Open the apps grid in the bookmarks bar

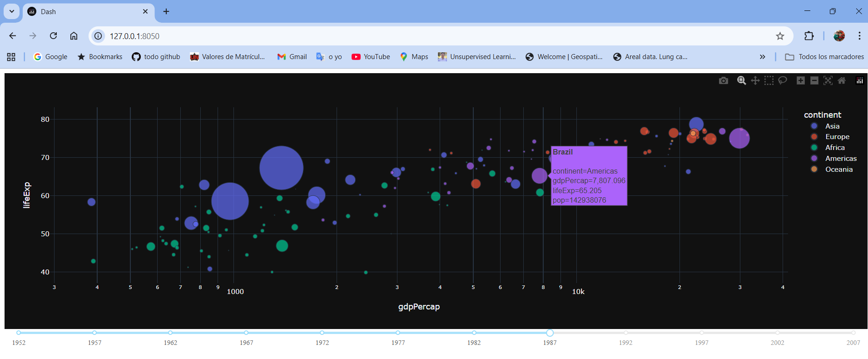(11, 57)
